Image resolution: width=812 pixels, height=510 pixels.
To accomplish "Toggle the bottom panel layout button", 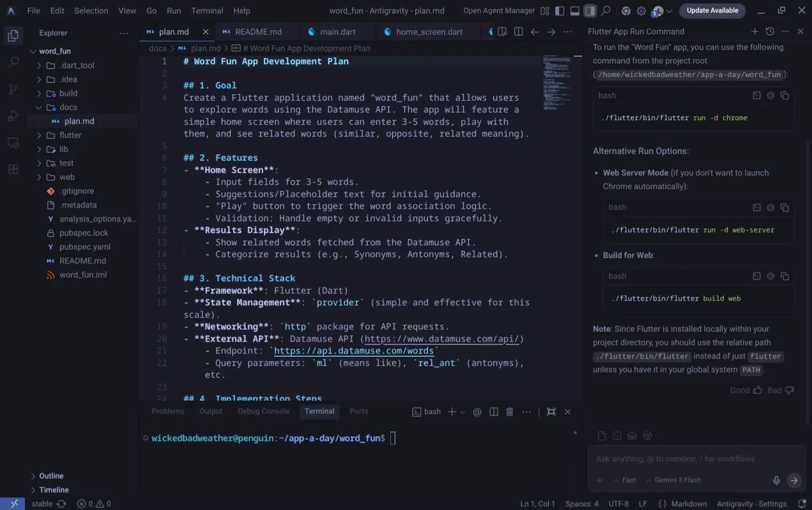I will (575, 11).
